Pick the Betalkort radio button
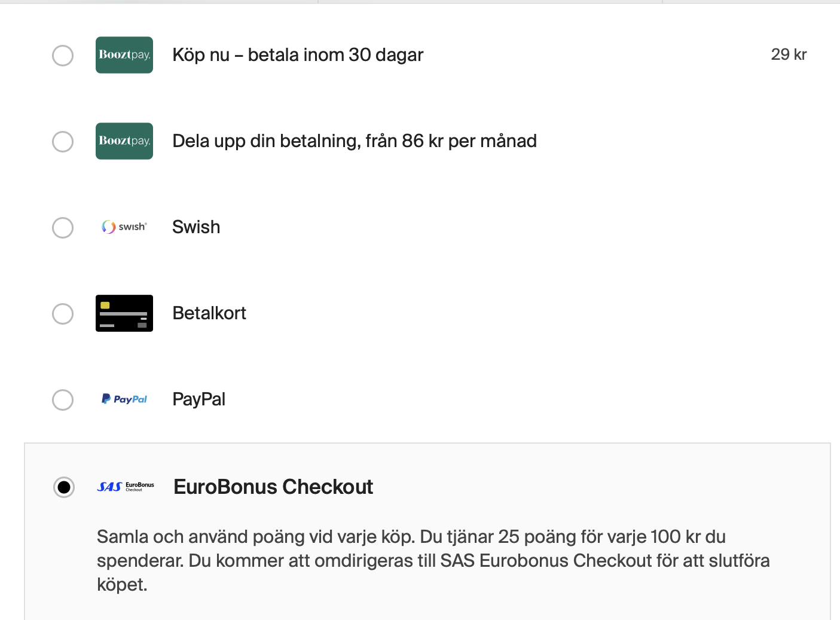Viewport: 840px width, 620px height. coord(63,314)
